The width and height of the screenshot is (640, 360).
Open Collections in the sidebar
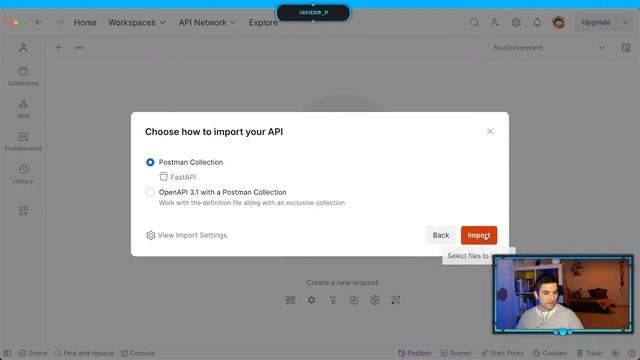coord(23,76)
